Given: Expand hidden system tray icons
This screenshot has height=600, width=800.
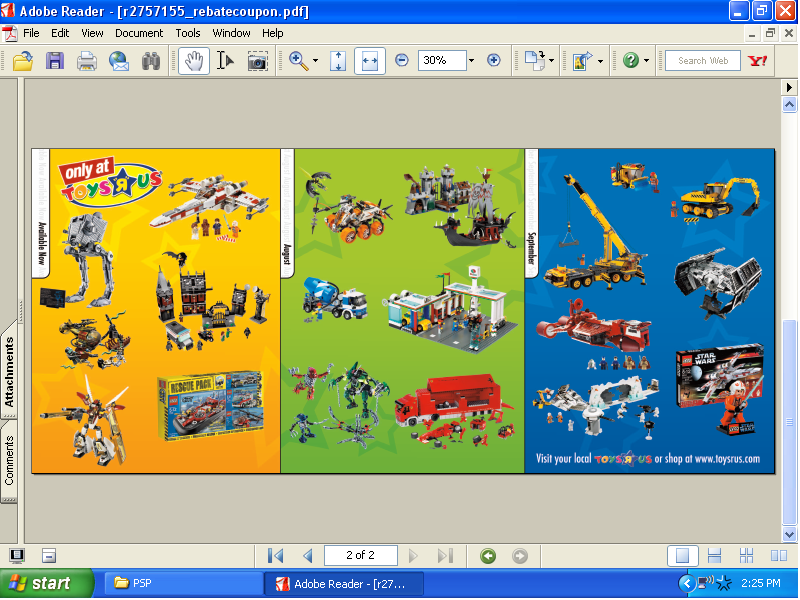Looking at the screenshot, I should (687, 583).
